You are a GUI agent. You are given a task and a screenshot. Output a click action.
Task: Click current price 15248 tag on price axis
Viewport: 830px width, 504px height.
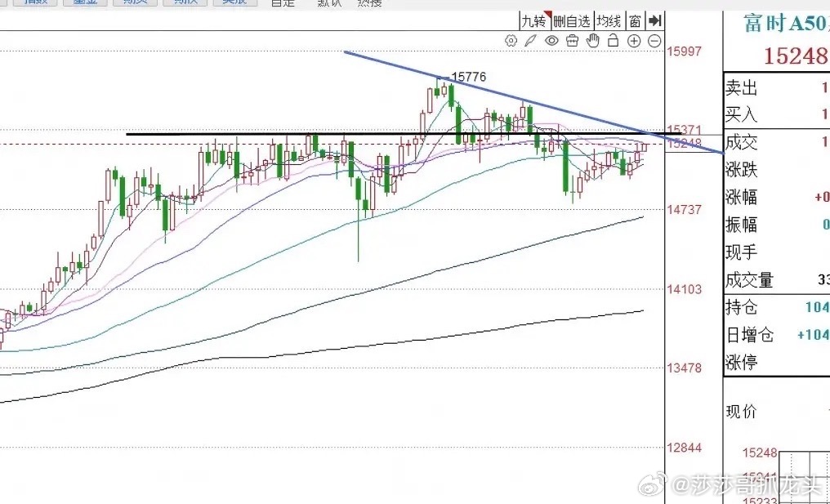coord(685,144)
